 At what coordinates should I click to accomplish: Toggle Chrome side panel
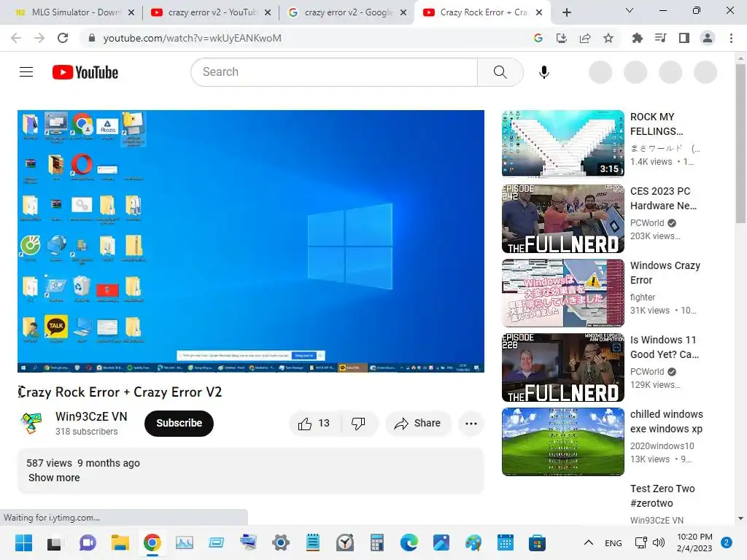[x=684, y=38]
